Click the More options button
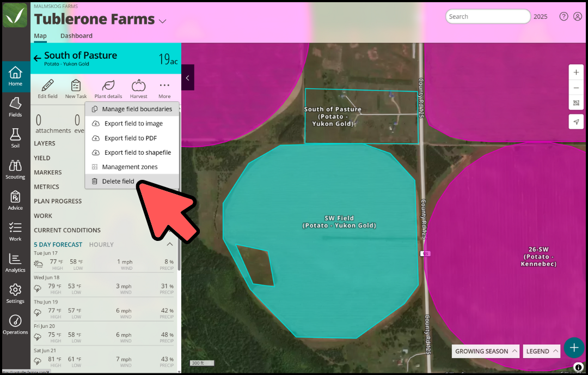 pyautogui.click(x=164, y=89)
